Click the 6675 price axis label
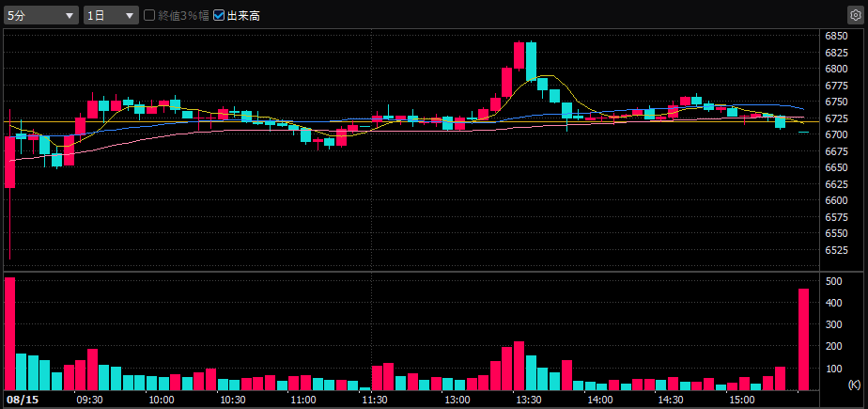Viewport: 868px width, 409px height. (x=836, y=151)
